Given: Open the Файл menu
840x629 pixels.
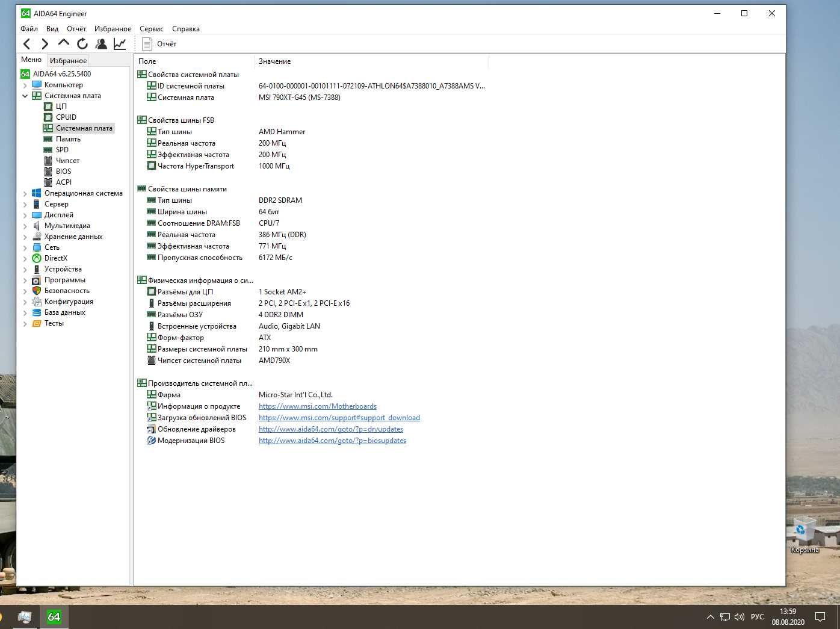Looking at the screenshot, I should click(29, 28).
